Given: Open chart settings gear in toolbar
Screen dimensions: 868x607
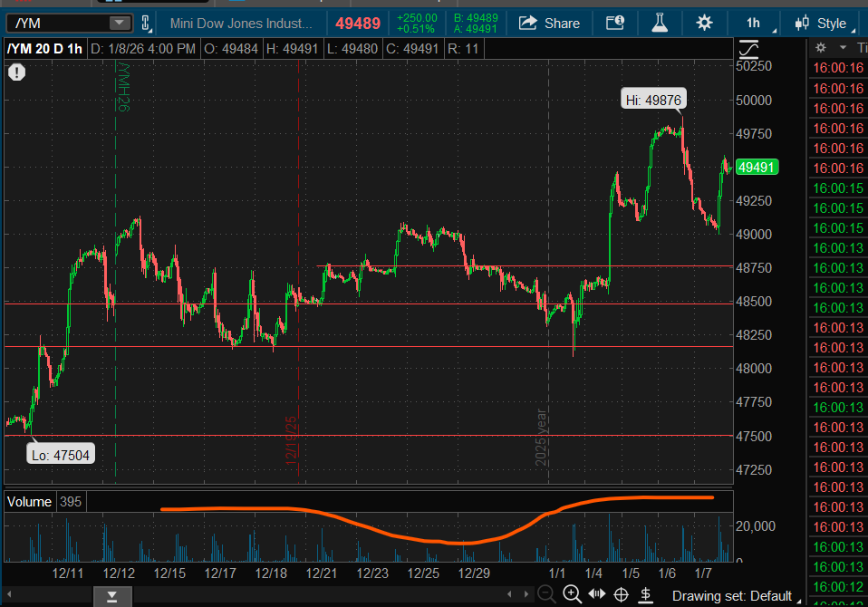Looking at the screenshot, I should click(x=704, y=24).
